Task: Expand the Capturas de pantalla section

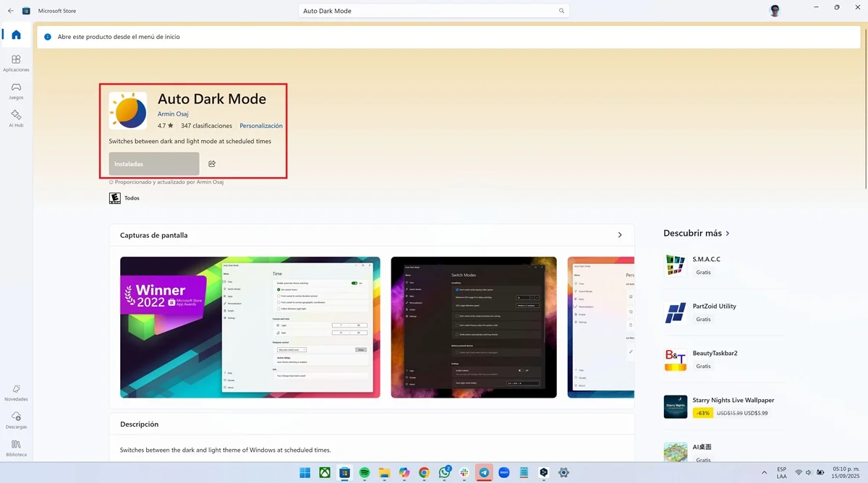Action: [620, 235]
